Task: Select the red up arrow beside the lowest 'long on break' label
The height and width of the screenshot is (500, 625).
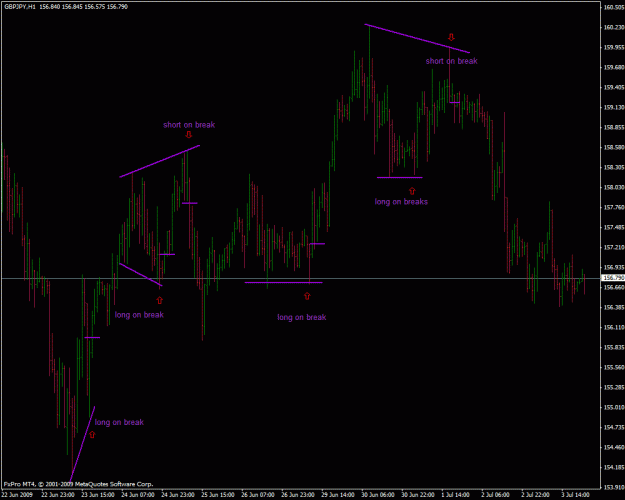Action: pos(92,435)
